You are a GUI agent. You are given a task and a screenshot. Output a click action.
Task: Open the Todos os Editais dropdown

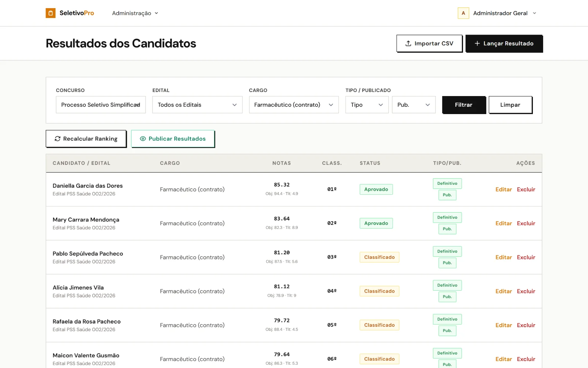pyautogui.click(x=197, y=105)
